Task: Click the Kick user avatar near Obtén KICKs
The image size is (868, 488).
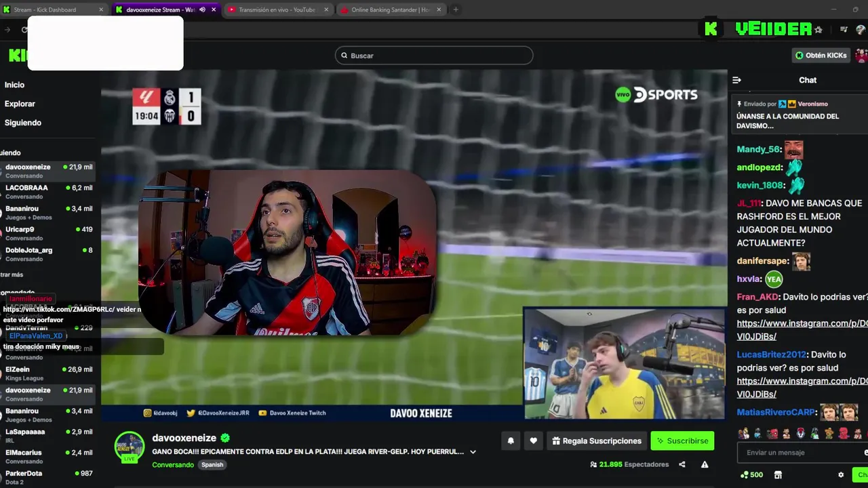Action: click(861, 55)
